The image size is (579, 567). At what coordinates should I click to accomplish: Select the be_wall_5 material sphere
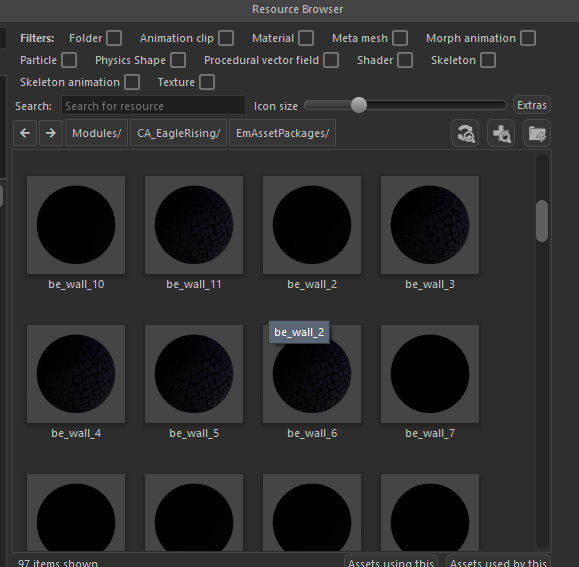(x=194, y=374)
